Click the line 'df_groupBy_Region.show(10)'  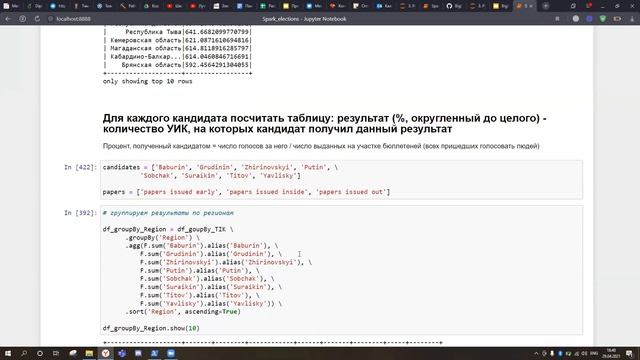coord(151,328)
